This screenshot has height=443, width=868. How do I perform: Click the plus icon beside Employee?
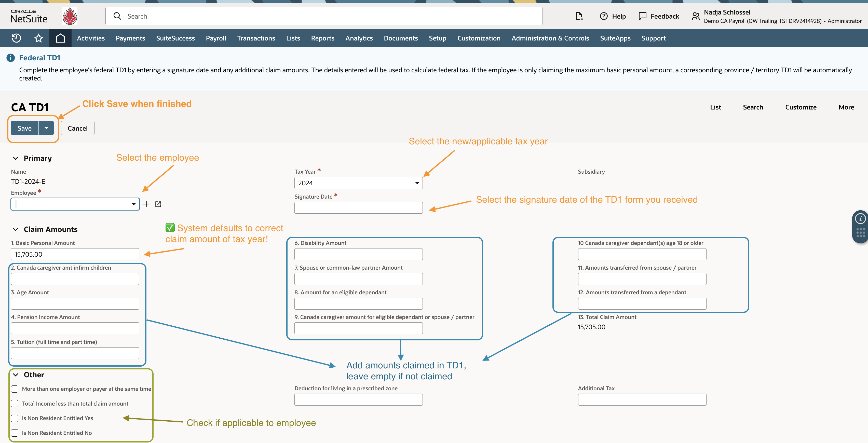(x=146, y=204)
